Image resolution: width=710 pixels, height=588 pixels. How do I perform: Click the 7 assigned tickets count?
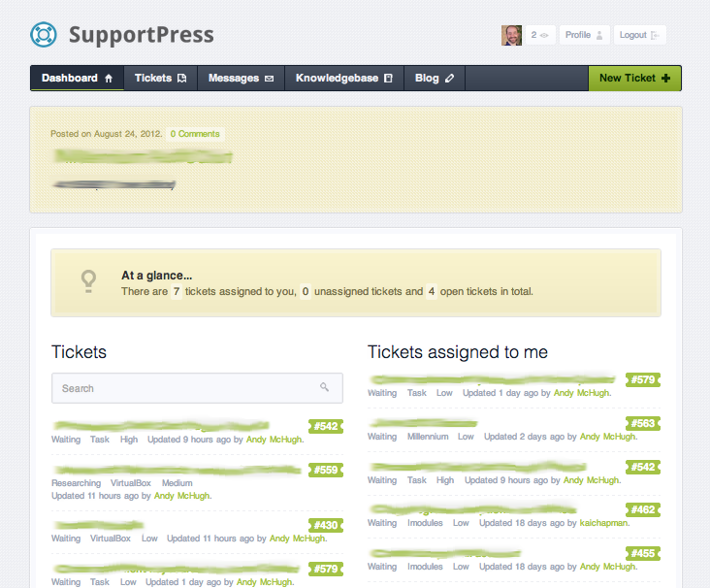pos(177,291)
